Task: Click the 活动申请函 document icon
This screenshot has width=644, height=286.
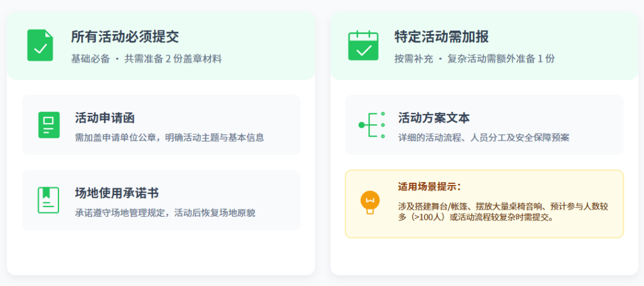Action: click(49, 125)
